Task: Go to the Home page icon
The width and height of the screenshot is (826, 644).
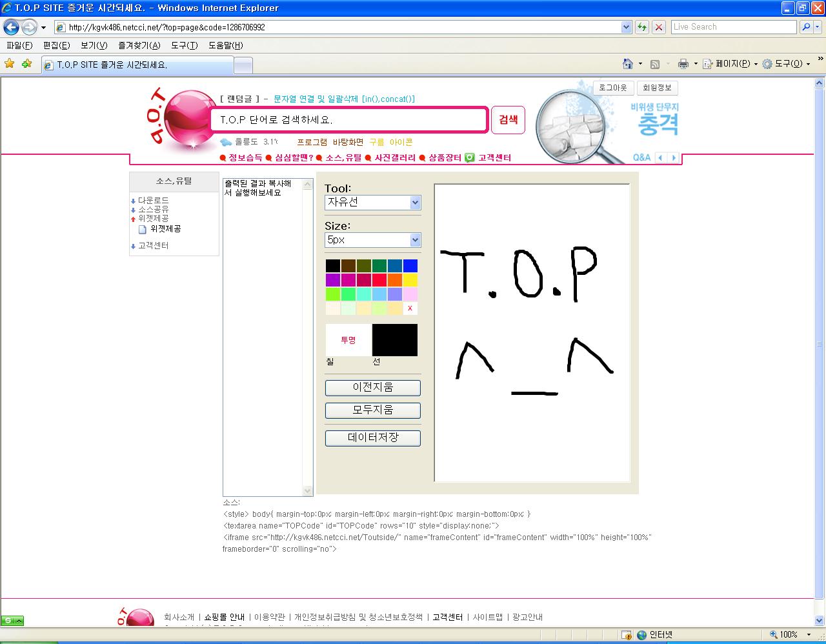Action: (x=627, y=64)
